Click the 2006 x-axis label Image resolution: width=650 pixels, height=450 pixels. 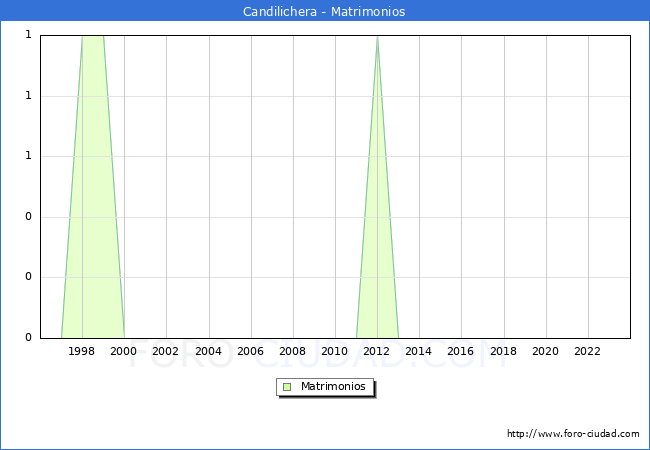tap(250, 351)
